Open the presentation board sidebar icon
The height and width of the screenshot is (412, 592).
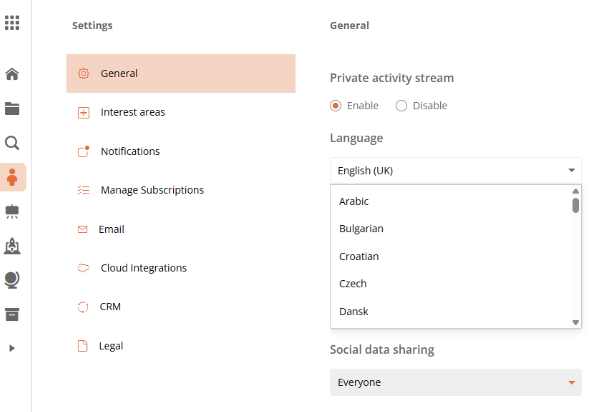(x=12, y=211)
